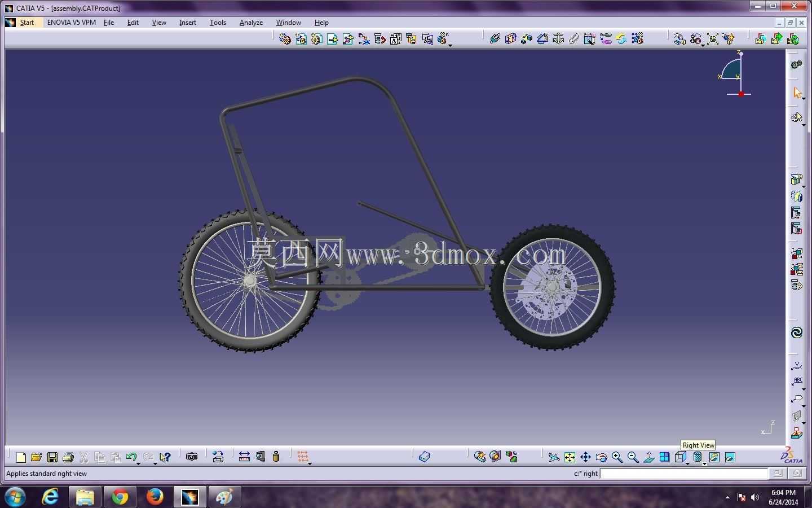The height and width of the screenshot is (508, 812).
Task: Click the Select arrow tool in right toolbar
Action: tap(797, 92)
